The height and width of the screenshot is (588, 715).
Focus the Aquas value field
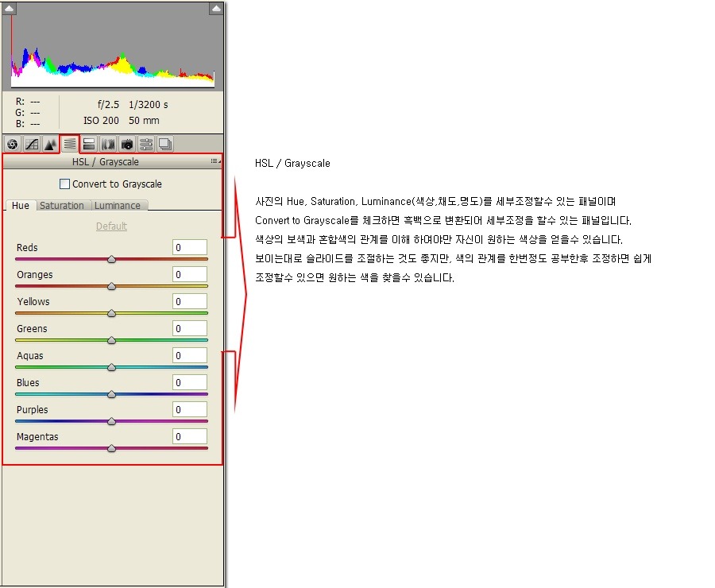tap(190, 355)
